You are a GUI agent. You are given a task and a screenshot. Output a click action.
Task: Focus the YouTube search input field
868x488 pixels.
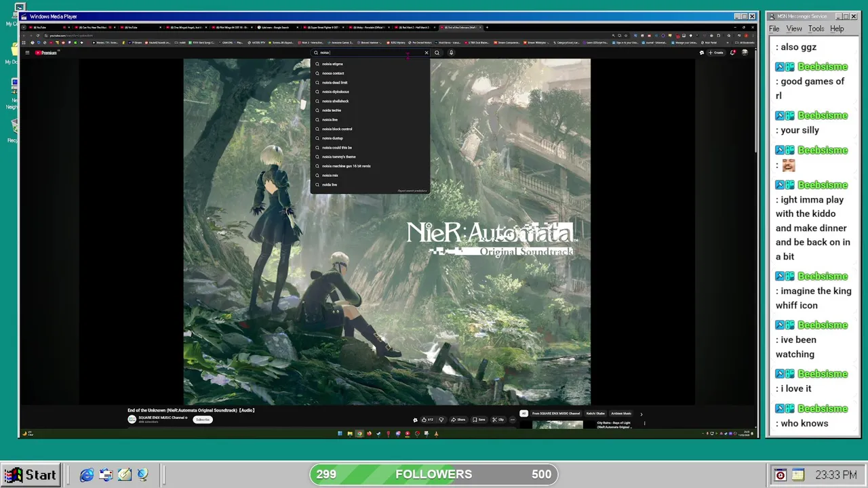(x=370, y=53)
